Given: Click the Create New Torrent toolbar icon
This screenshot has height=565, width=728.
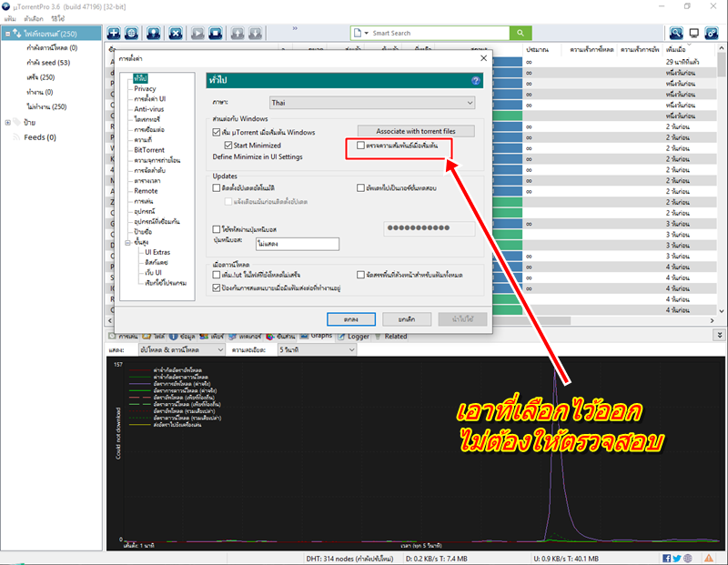Looking at the screenshot, I should point(153,33).
